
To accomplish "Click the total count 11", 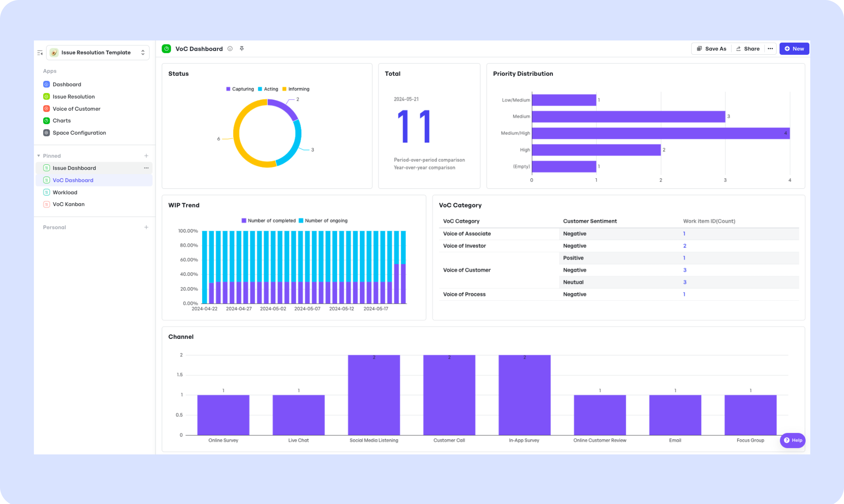I will (x=414, y=126).
